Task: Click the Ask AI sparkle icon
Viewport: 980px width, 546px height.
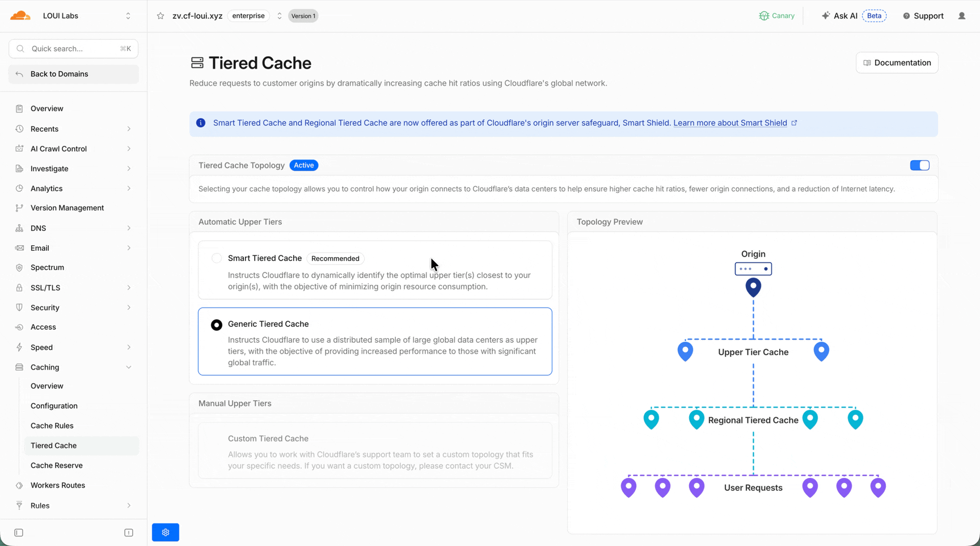Action: [x=826, y=16]
